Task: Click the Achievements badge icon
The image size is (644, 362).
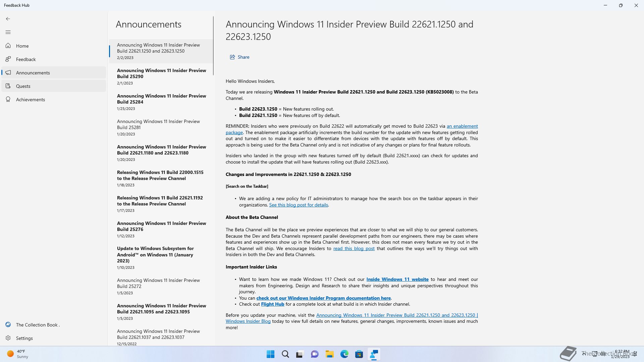Action: (8, 99)
